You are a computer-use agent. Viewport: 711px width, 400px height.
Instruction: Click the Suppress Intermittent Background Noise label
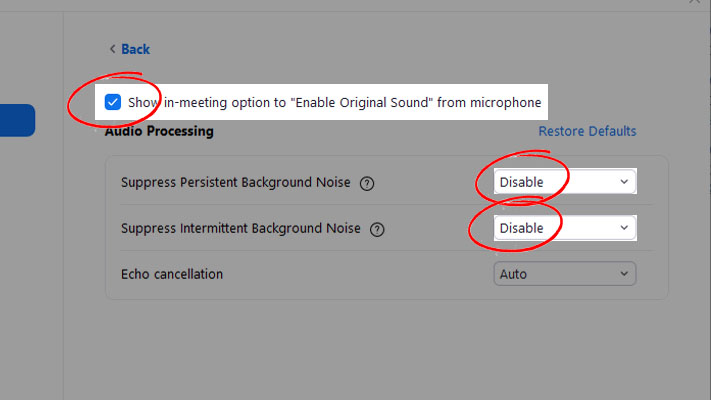coord(241,229)
